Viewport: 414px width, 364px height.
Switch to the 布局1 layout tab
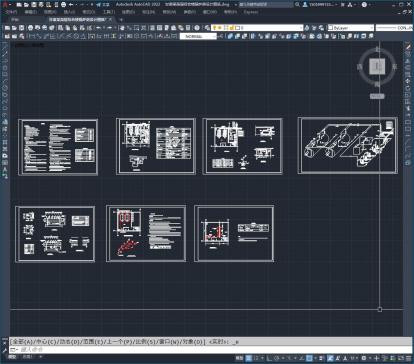click(x=28, y=357)
